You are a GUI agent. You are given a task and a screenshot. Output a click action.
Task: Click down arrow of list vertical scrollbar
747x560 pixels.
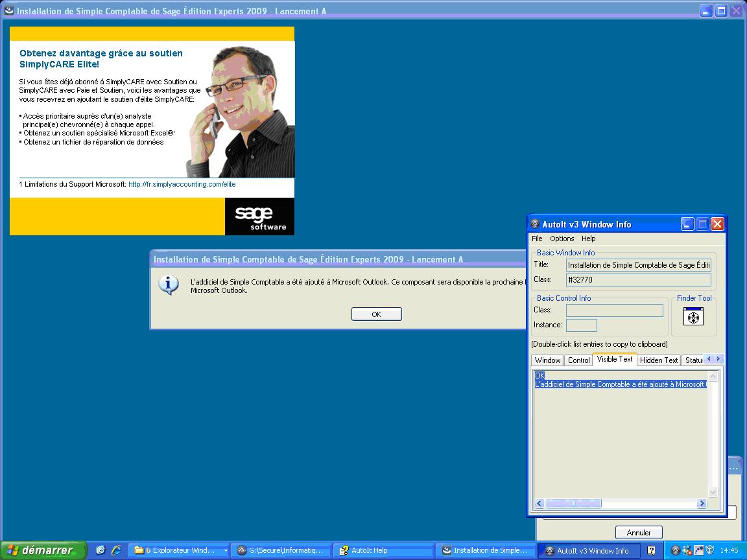coord(713,493)
